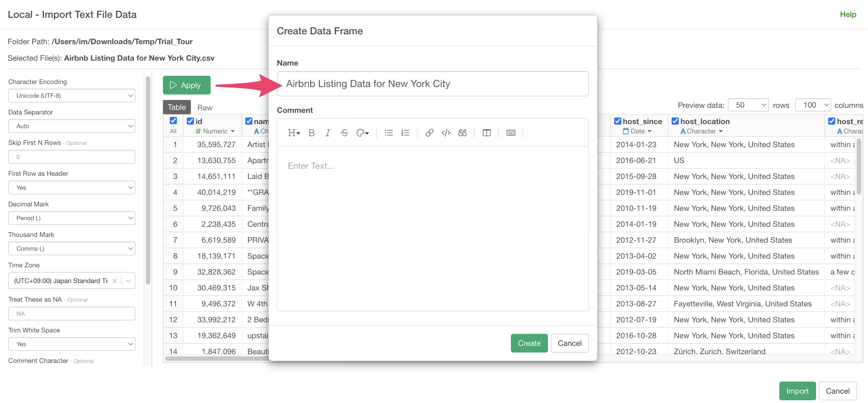Open the Decimal Mark dropdown

(72, 218)
